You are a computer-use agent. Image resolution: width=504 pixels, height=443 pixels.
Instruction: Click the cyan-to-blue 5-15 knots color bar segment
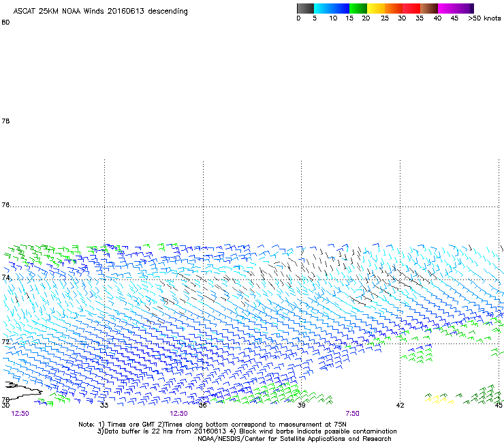tap(332, 8)
